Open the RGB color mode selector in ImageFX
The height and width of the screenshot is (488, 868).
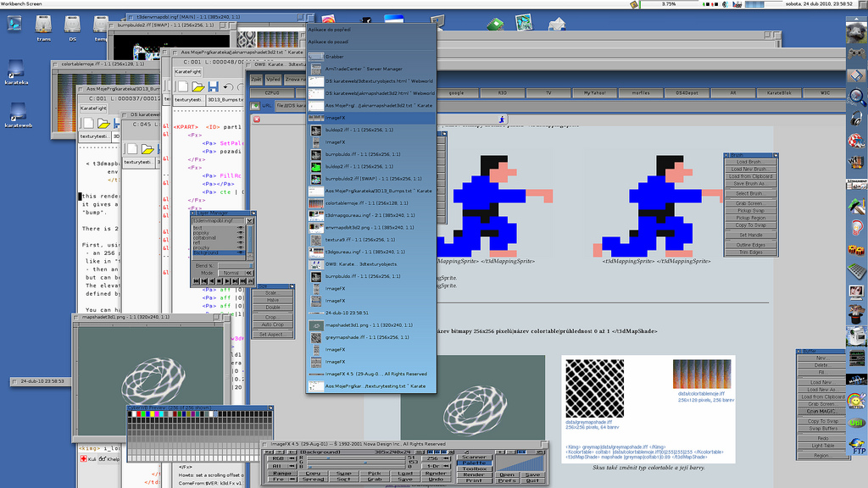pyautogui.click(x=278, y=458)
